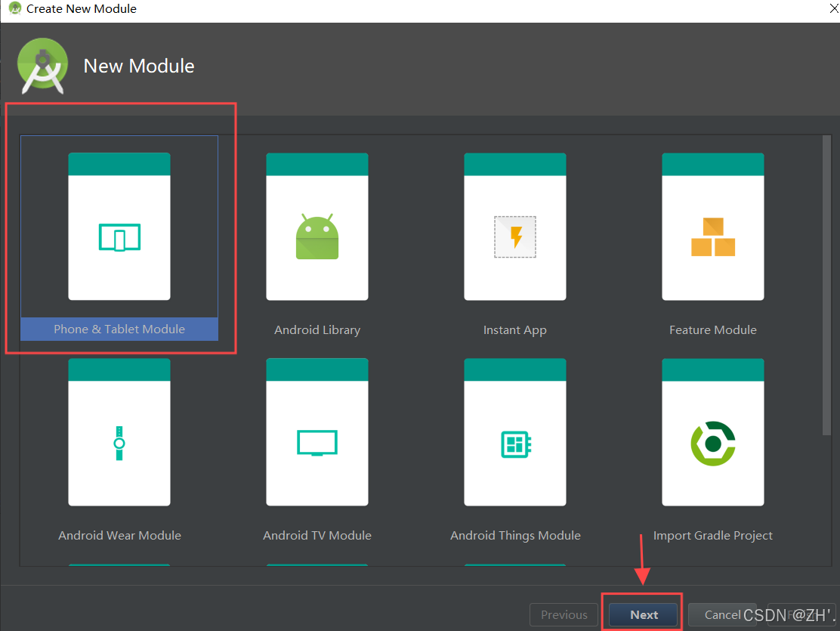The image size is (840, 631).
Task: Click the "Import Gradle Project" label
Action: [713, 536]
